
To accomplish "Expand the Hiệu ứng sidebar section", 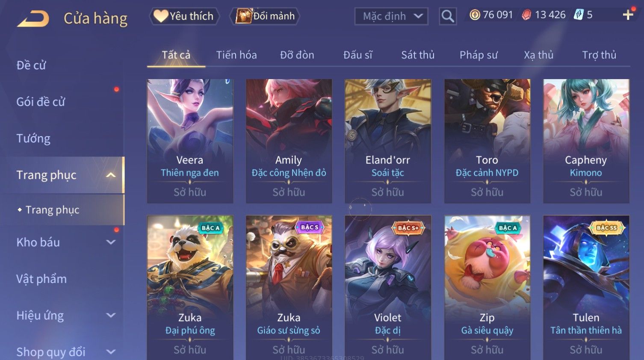I will pyautogui.click(x=111, y=315).
